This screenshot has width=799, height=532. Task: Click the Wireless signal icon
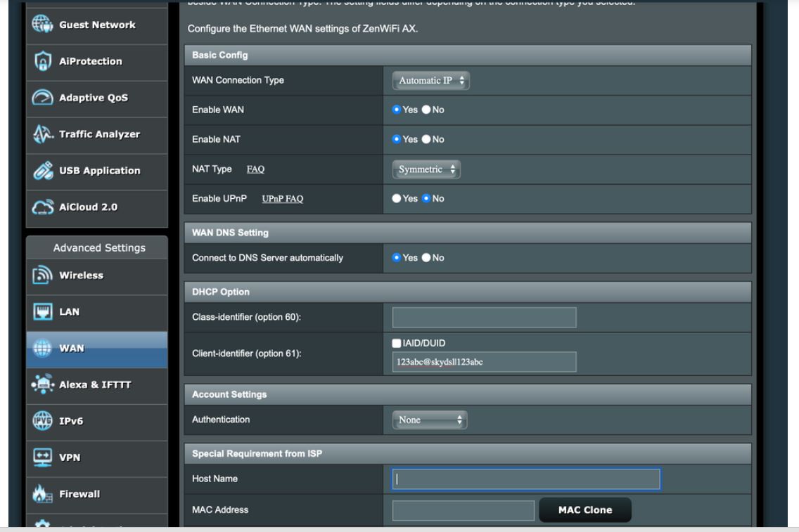point(42,275)
